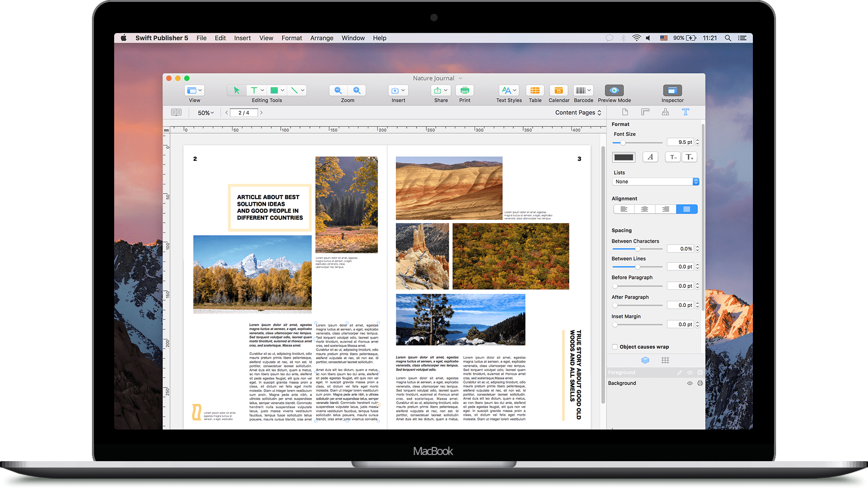Show the master pages grid panel
Viewport: 868px width, 489px height.
(665, 360)
